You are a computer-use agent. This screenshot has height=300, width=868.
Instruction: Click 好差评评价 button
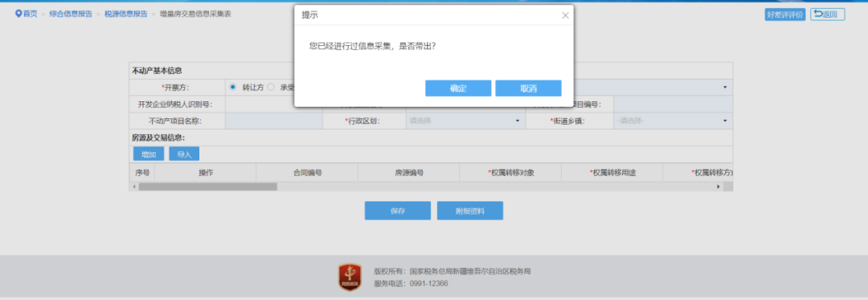(x=785, y=15)
